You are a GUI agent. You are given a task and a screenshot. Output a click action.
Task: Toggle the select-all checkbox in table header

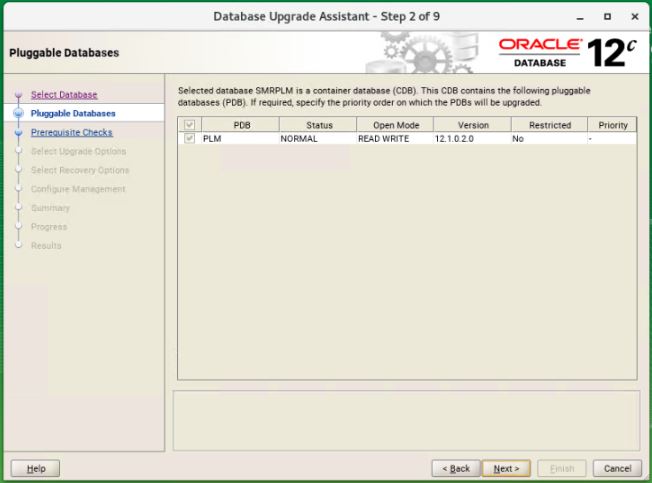pos(190,125)
